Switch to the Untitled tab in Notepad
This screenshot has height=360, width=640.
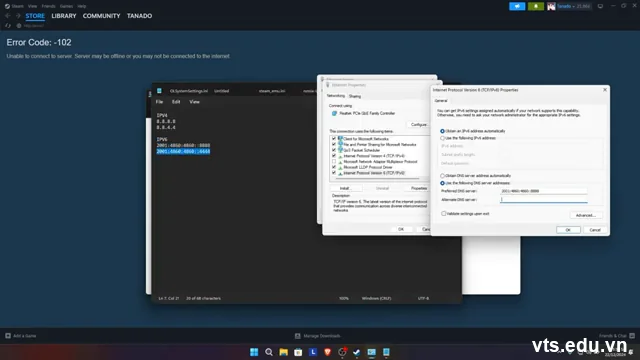pos(222,91)
